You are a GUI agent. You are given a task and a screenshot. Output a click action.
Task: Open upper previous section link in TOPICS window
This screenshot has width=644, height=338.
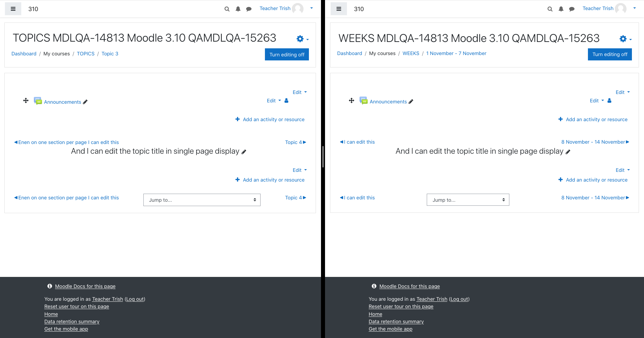(66, 142)
